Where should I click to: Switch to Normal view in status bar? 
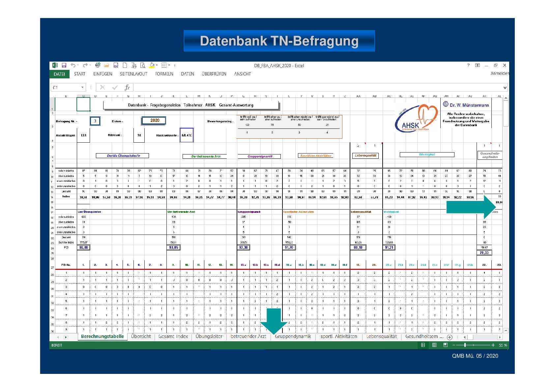coord(423,345)
